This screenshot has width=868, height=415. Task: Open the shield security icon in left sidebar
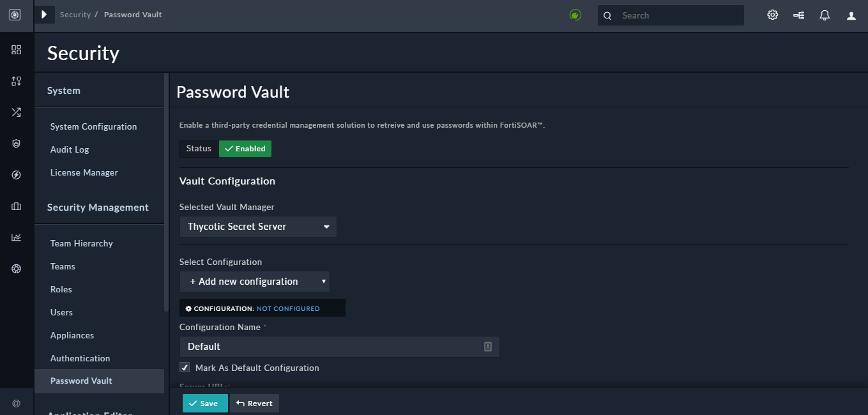point(16,144)
